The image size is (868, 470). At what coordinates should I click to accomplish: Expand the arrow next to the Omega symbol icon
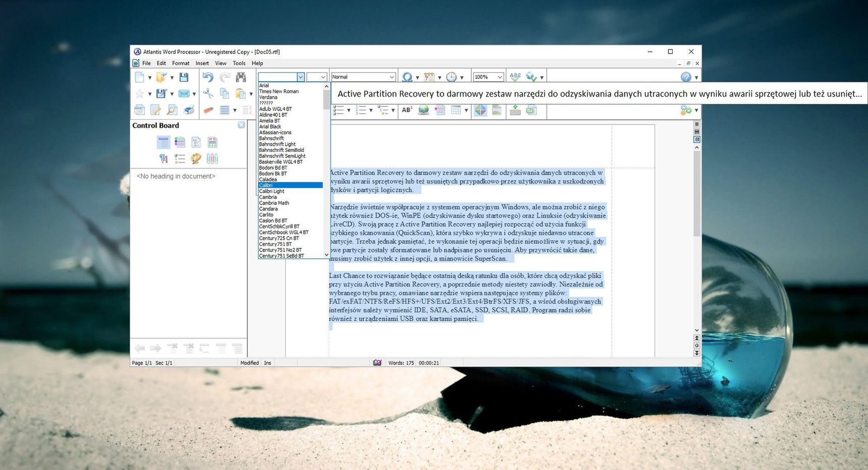pos(417,78)
